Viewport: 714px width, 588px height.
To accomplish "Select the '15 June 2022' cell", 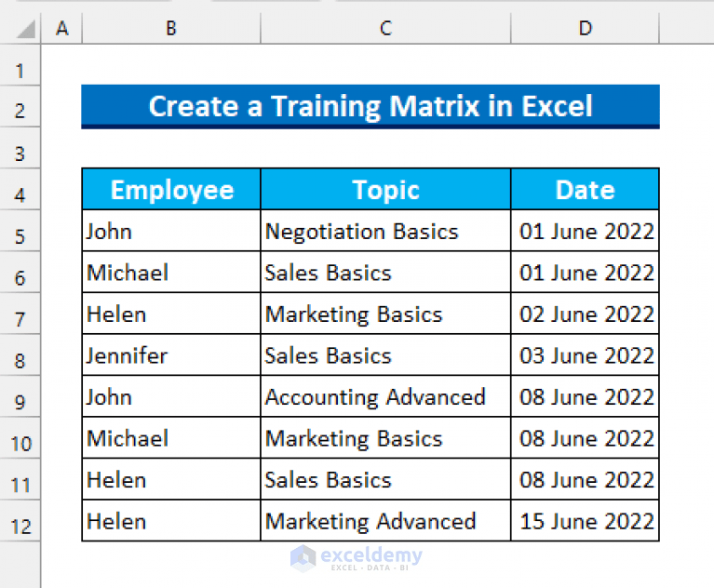I will coord(586,521).
